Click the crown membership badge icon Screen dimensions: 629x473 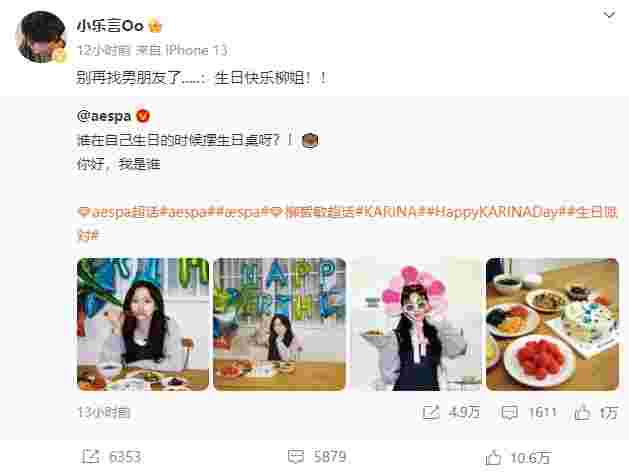point(155,26)
